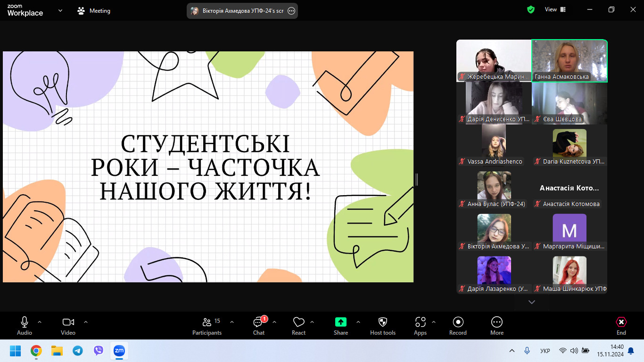The height and width of the screenshot is (362, 644).
Task: Expand the arrow beside Participants
Action: click(x=232, y=322)
